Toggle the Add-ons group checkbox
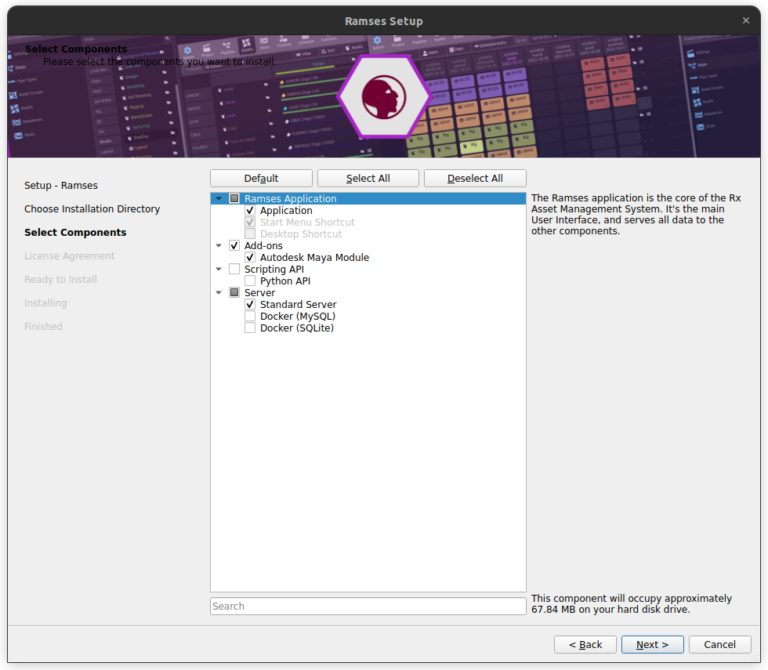Image resolution: width=768 pixels, height=670 pixels. click(x=234, y=246)
